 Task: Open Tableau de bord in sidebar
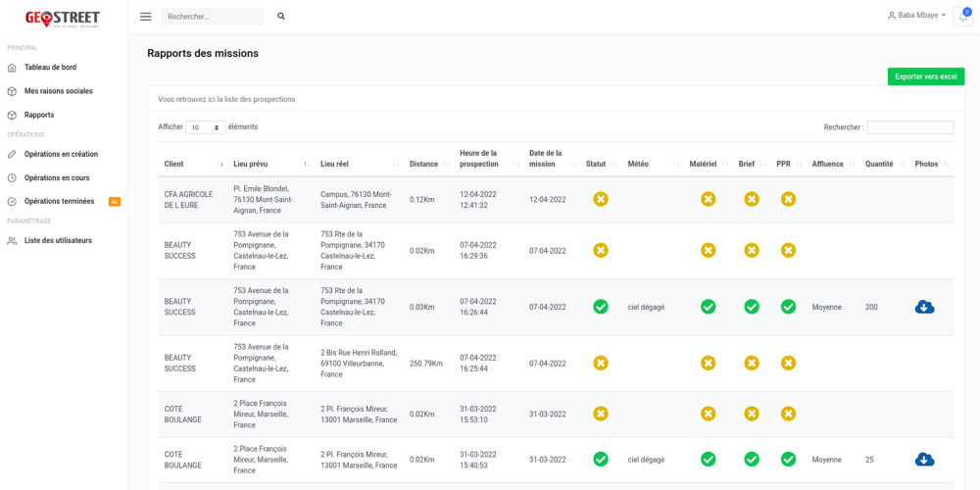click(x=50, y=68)
